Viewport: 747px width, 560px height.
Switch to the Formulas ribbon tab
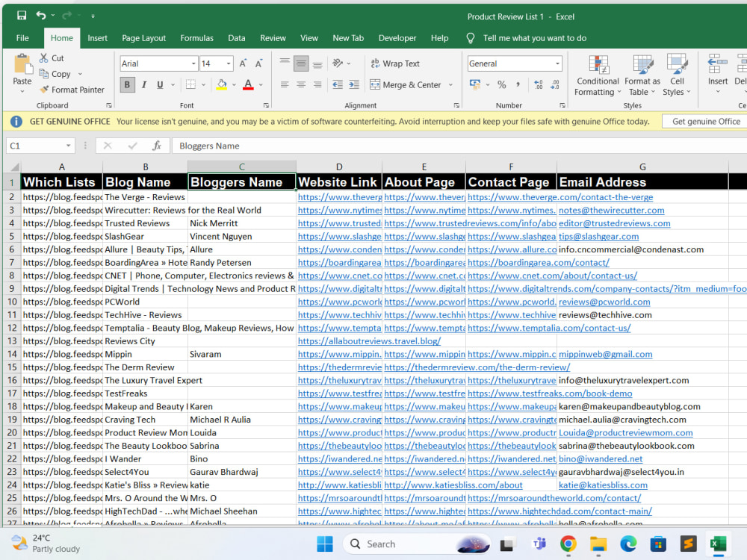196,38
